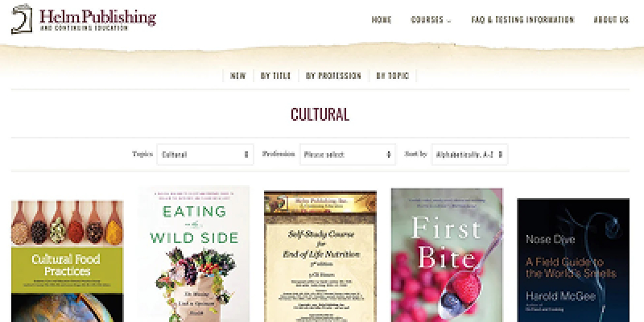This screenshot has height=322, width=644.
Task: Expand the Courses dropdown menu
Action: (431, 19)
